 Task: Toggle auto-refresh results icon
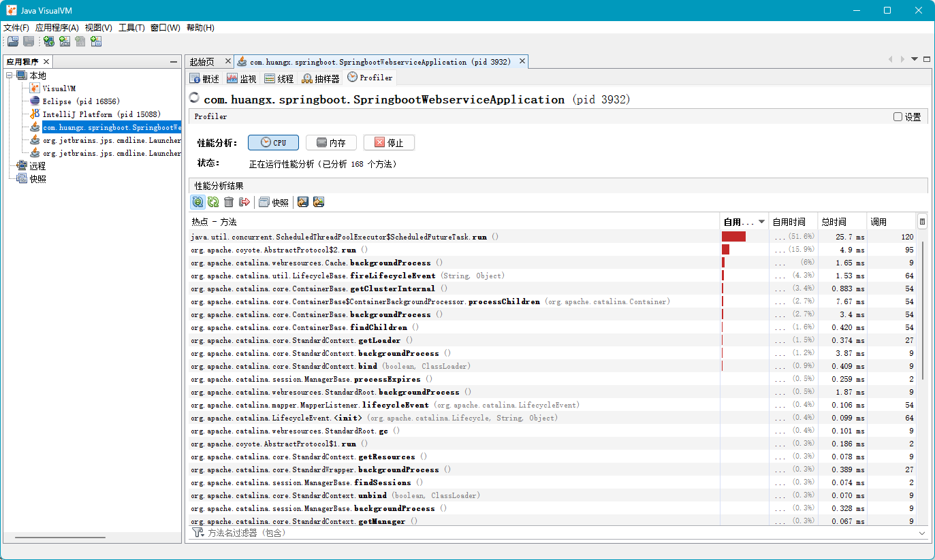pos(197,202)
